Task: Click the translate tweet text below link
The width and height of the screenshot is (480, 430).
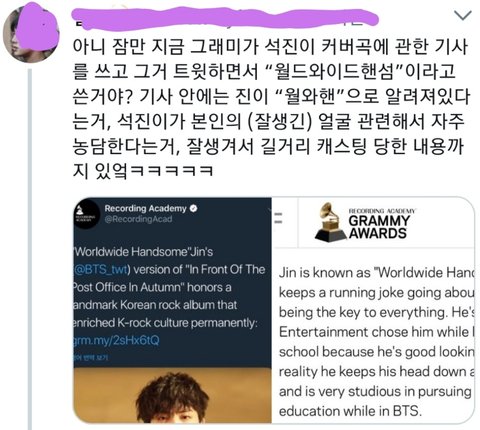Action: [x=91, y=357]
